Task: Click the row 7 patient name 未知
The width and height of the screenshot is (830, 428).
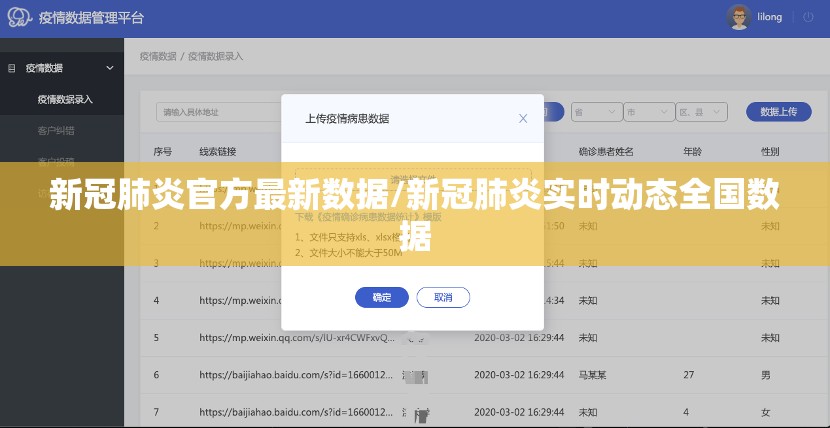Action: pos(588,412)
